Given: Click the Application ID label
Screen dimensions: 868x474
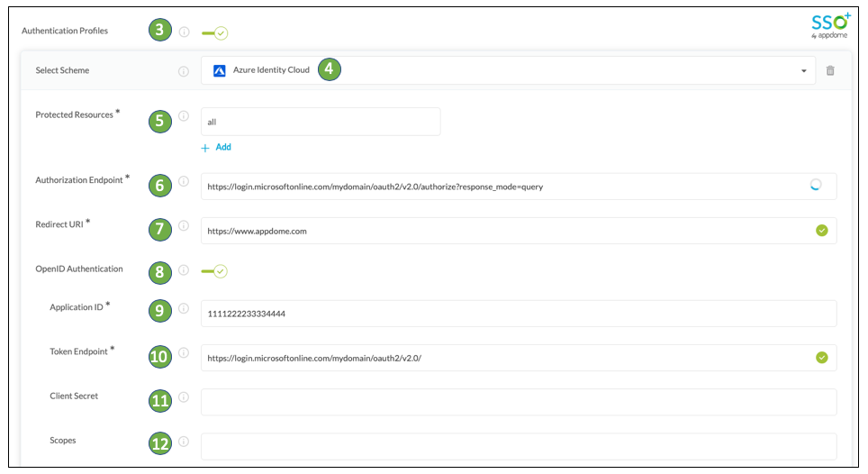Looking at the screenshot, I should [x=77, y=307].
